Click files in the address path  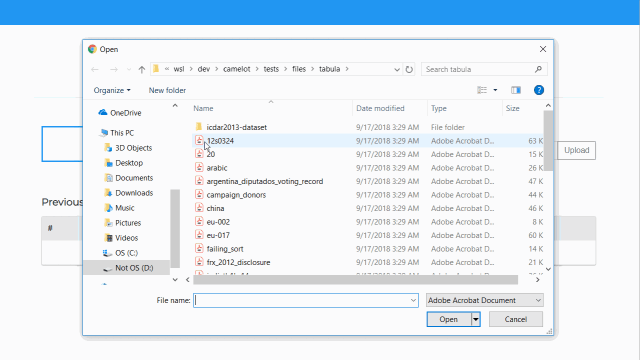click(x=299, y=69)
